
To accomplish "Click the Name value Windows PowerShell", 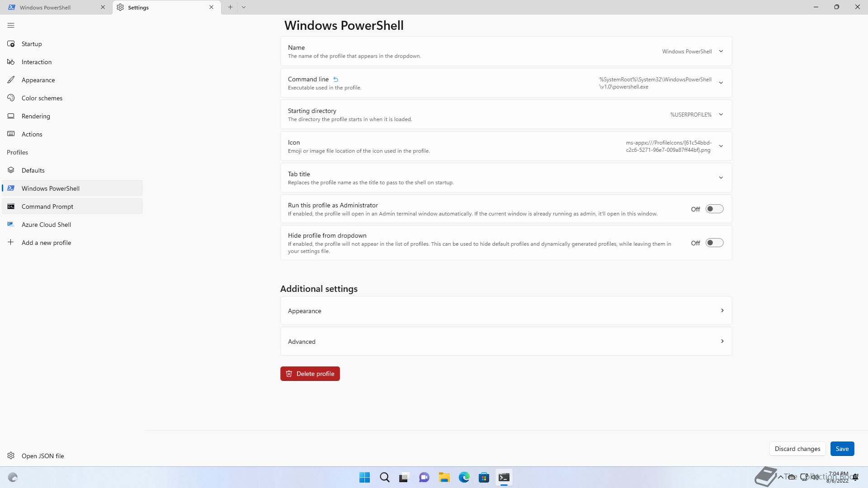I will pos(687,52).
